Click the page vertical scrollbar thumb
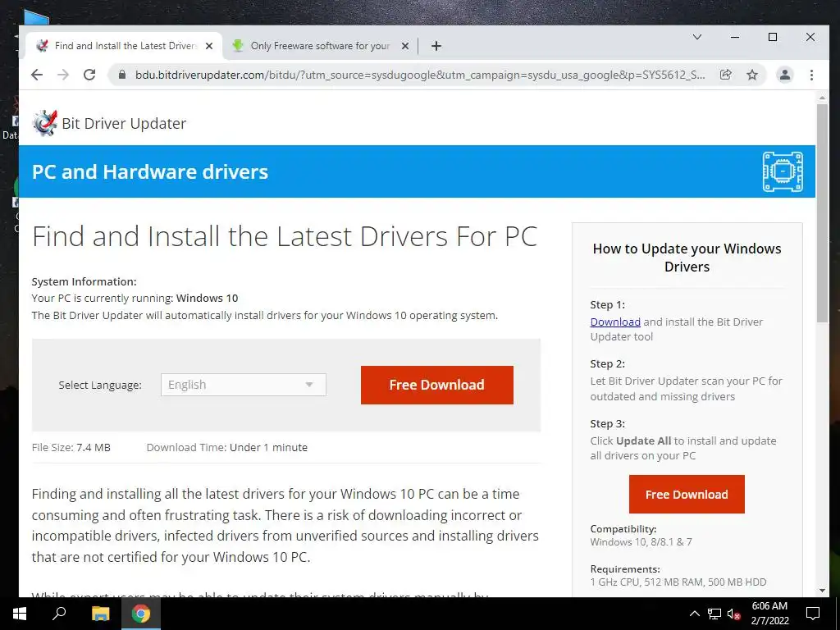Image resolution: width=840 pixels, height=630 pixels. (822, 213)
